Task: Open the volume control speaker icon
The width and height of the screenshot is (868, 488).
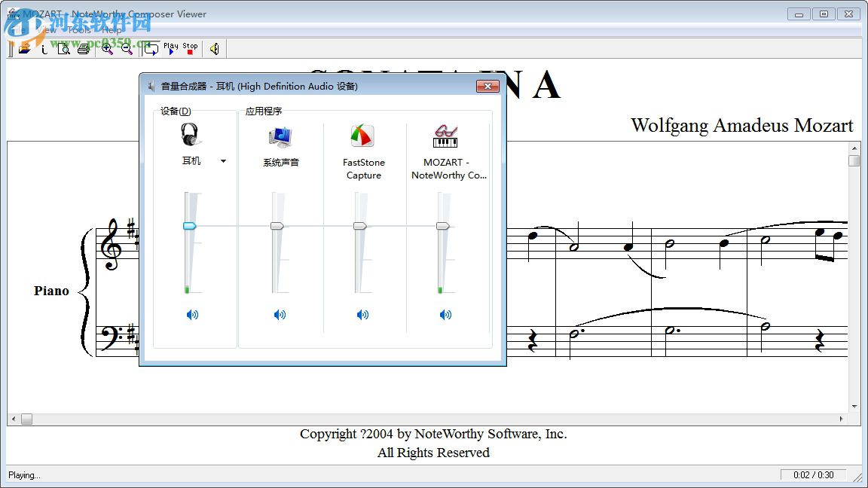Action: [x=214, y=48]
